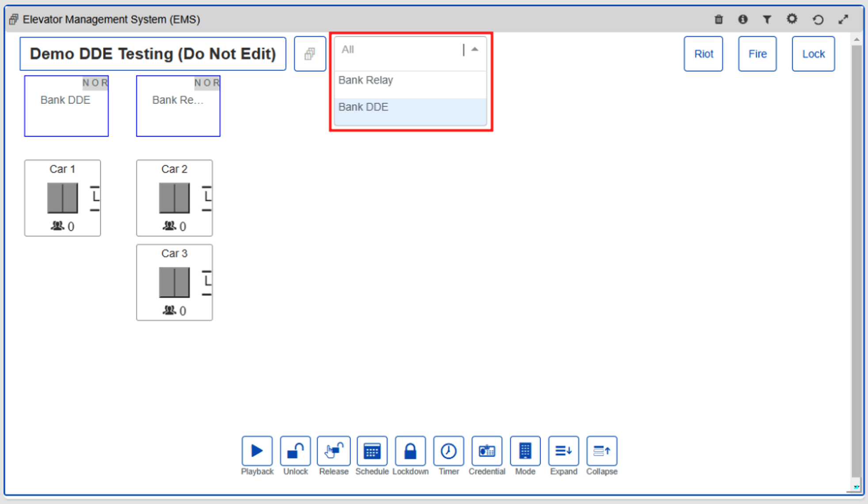Click the reset icon in header

pyautogui.click(x=818, y=19)
